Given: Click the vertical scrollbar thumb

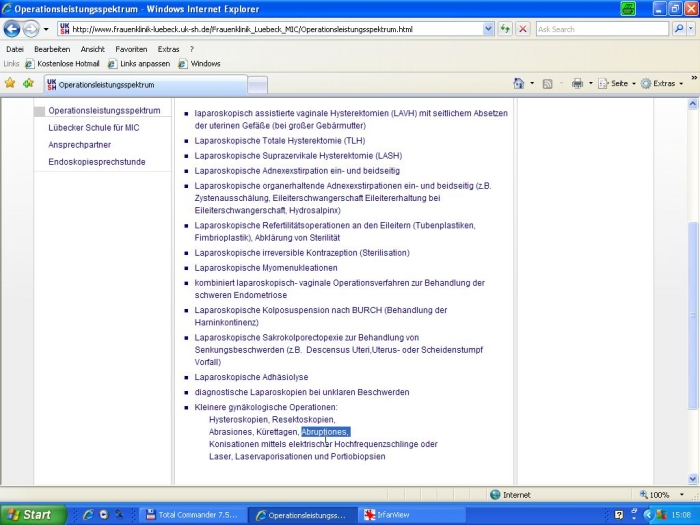Looking at the screenshot, I should tap(692, 315).
